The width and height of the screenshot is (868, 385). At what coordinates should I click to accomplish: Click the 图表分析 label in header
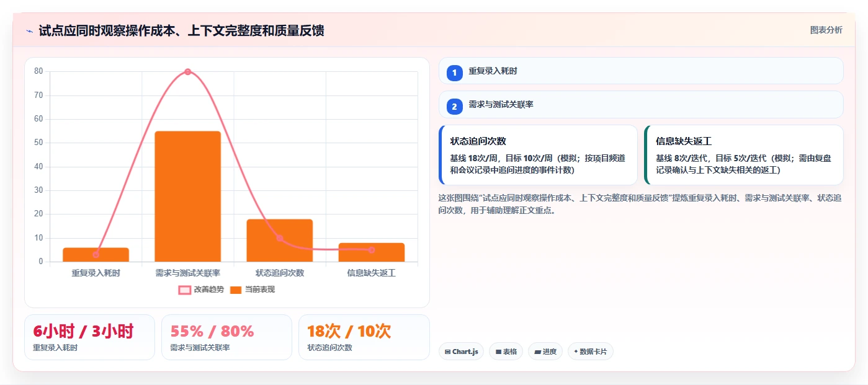click(826, 30)
